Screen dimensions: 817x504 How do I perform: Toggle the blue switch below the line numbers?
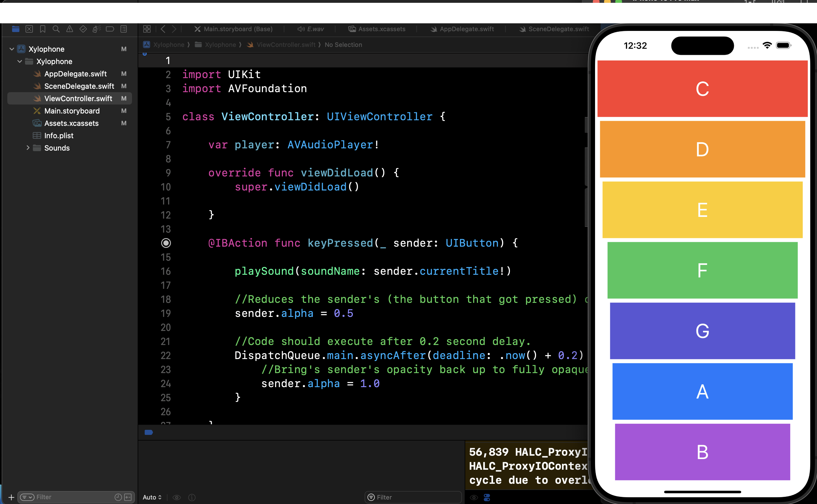148,432
